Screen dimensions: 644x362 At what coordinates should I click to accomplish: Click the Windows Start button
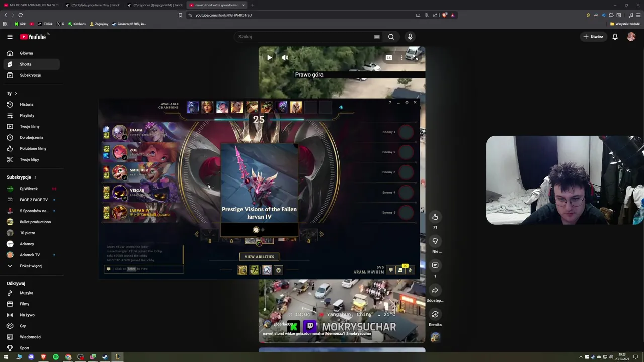point(7,357)
